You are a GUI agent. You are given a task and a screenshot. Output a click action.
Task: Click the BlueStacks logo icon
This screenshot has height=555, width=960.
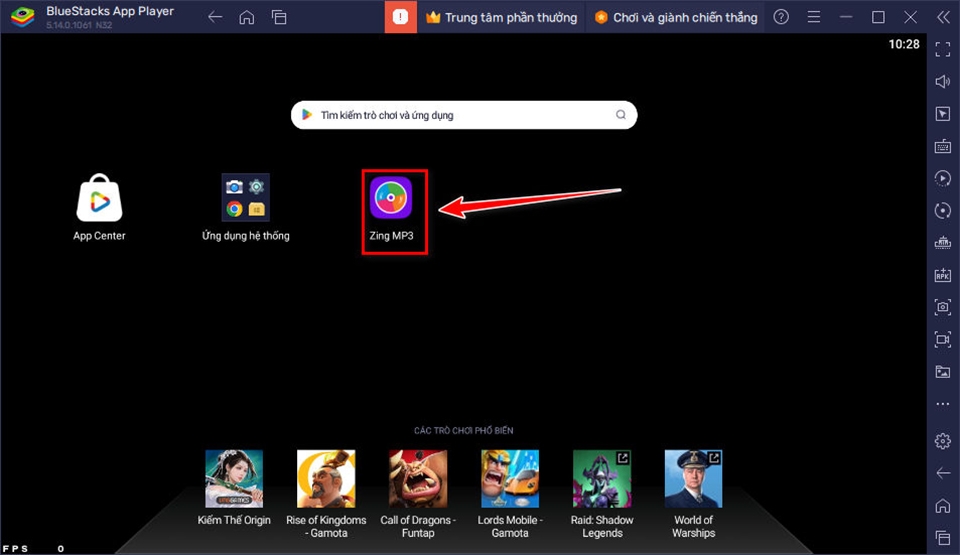(x=23, y=17)
